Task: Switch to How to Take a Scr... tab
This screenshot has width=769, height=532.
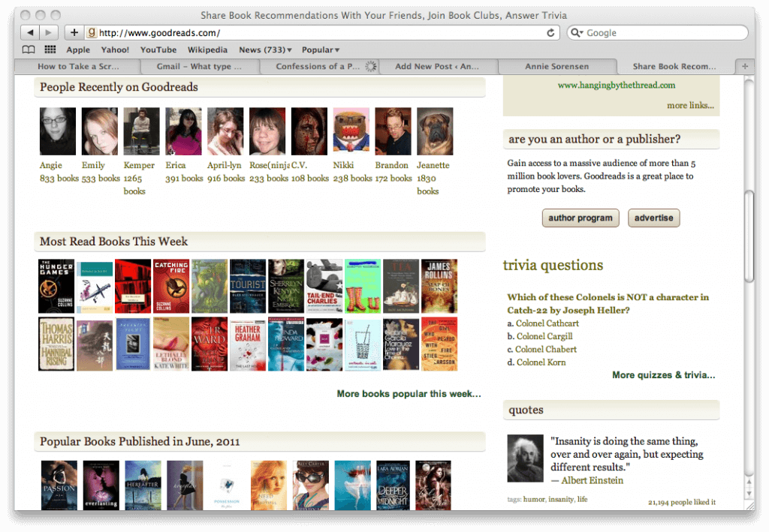Action: (x=78, y=66)
